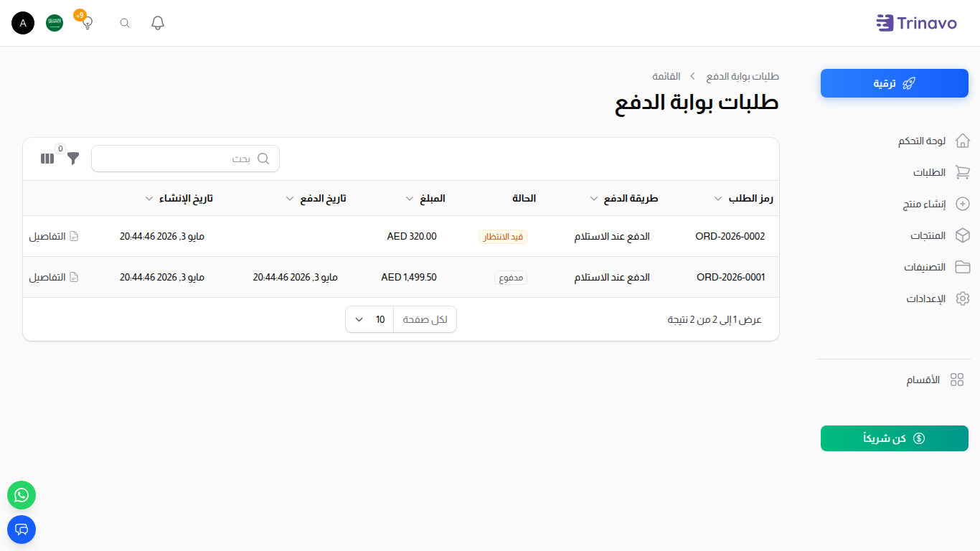980x551 pixels.
Task: Click the folder icon beside التصنيفات
Action: click(963, 267)
